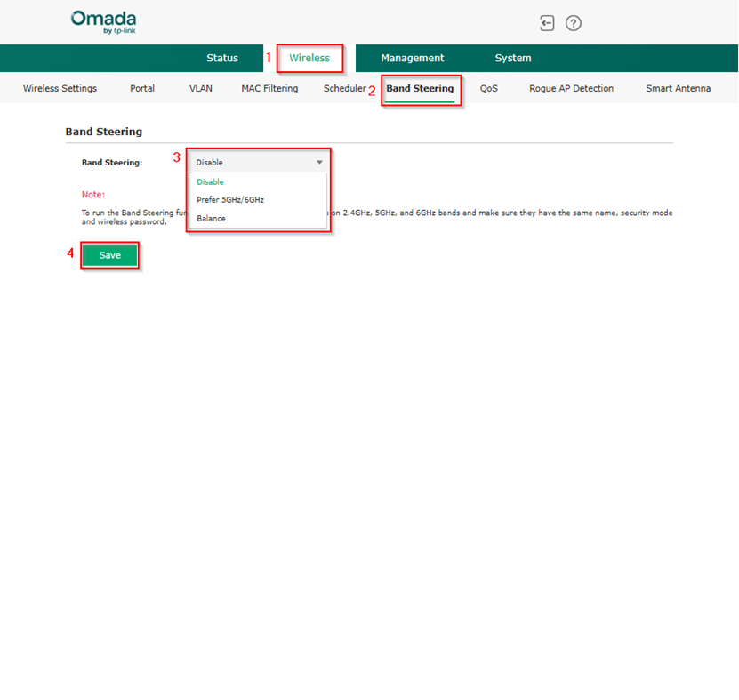
Task: Click the logout icon in the header
Action: tap(547, 23)
